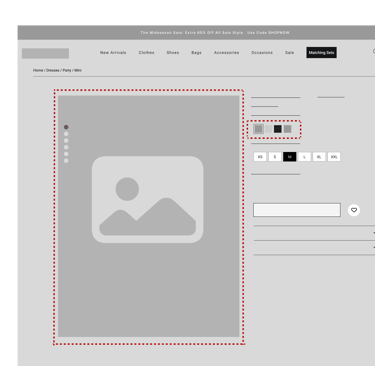This screenshot has width=375, height=366.
Task: Click Mini in the breadcrumb
Action: [x=78, y=70]
